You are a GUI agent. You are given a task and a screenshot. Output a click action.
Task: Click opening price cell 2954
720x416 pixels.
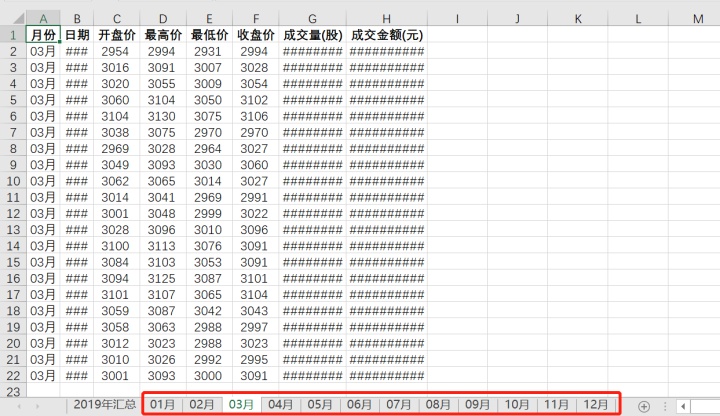(x=117, y=51)
